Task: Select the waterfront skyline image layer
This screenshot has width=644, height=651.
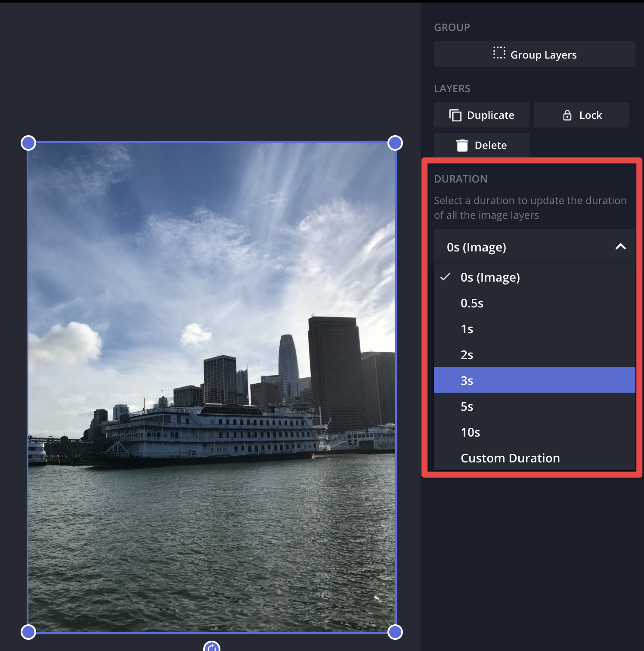Action: (x=212, y=387)
